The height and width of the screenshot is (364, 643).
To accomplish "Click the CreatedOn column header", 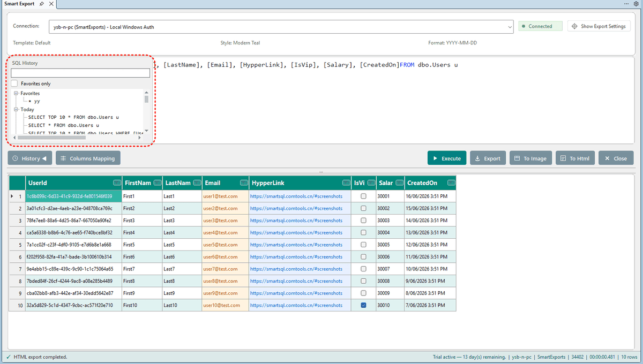I will point(431,183).
